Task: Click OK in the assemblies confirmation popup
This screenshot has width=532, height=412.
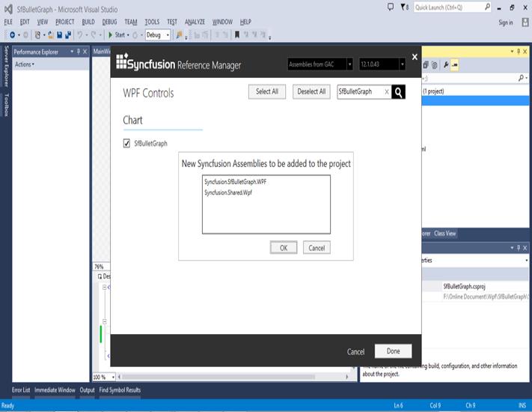Action: click(x=284, y=248)
